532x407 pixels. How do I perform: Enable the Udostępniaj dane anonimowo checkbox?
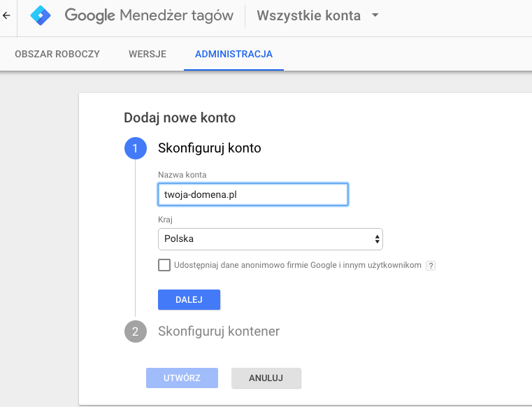click(164, 265)
